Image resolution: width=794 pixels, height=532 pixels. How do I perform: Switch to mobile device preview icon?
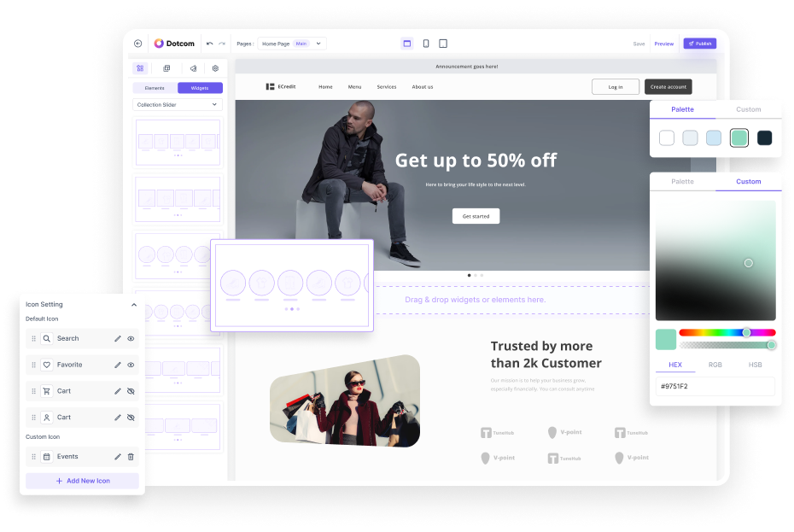[x=425, y=44]
